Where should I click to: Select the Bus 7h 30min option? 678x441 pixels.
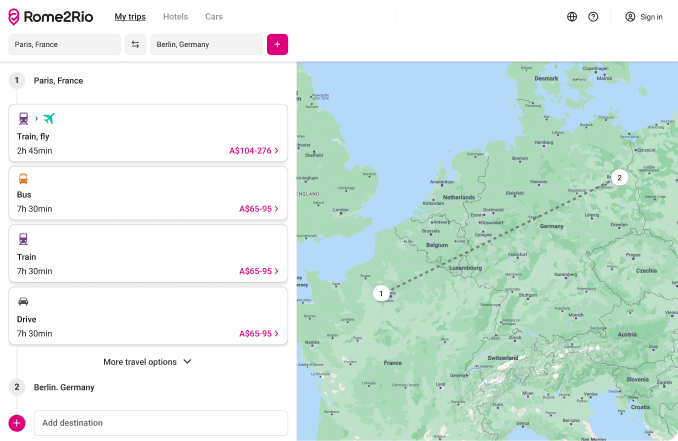pyautogui.click(x=148, y=193)
